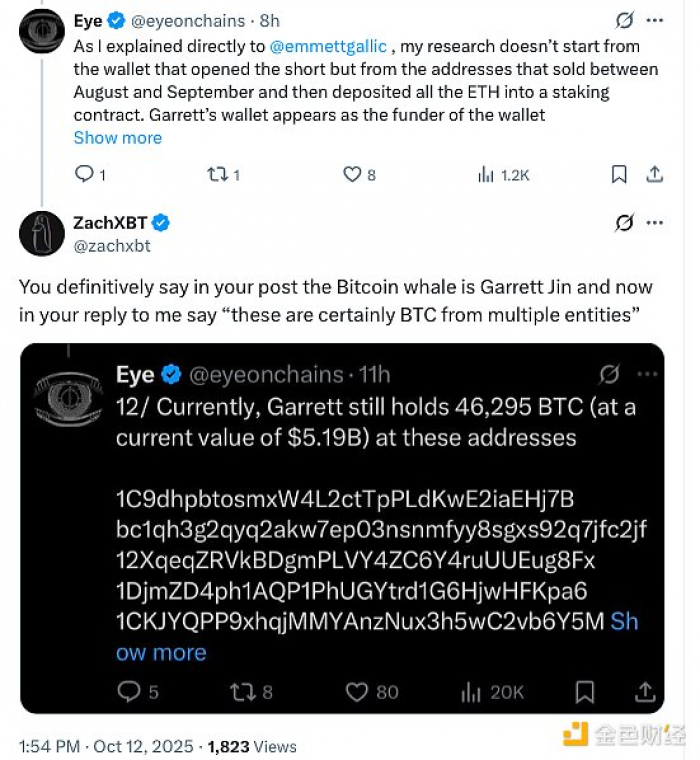Screen dimensions: 700x760
Task: Share Eye's top tweet
Action: click(655, 175)
